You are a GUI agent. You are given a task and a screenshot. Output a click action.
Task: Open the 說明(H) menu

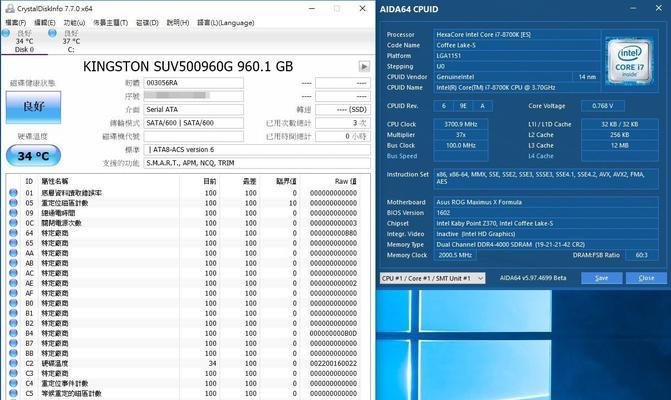[178, 23]
